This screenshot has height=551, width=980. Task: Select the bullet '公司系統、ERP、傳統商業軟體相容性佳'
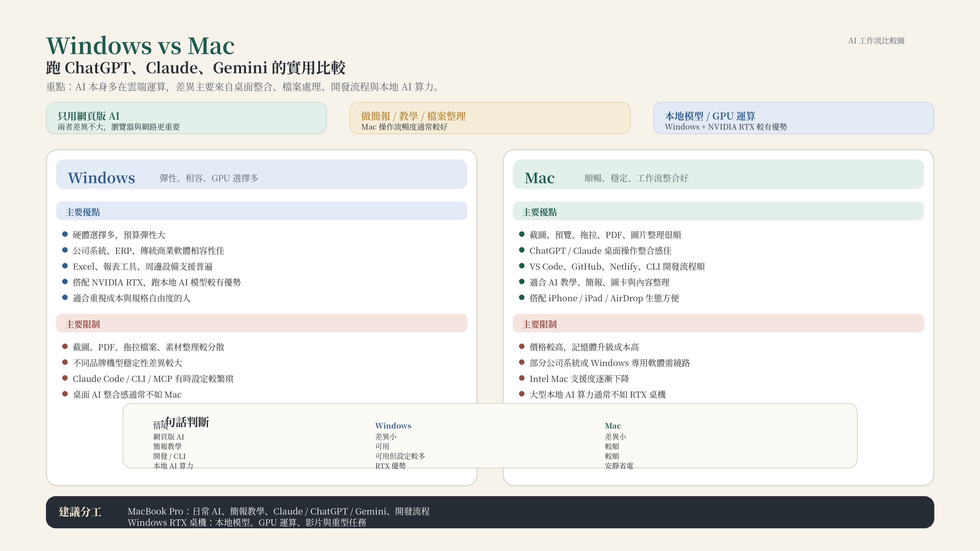148,251
